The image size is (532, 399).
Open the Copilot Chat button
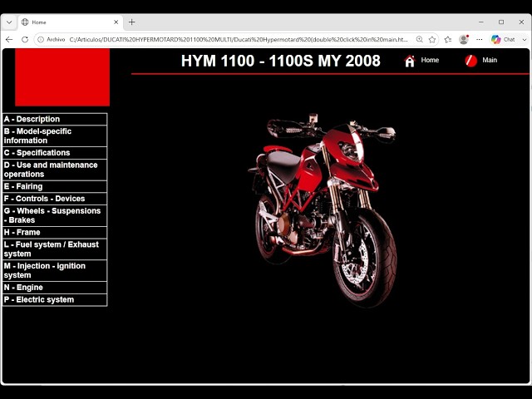click(504, 39)
